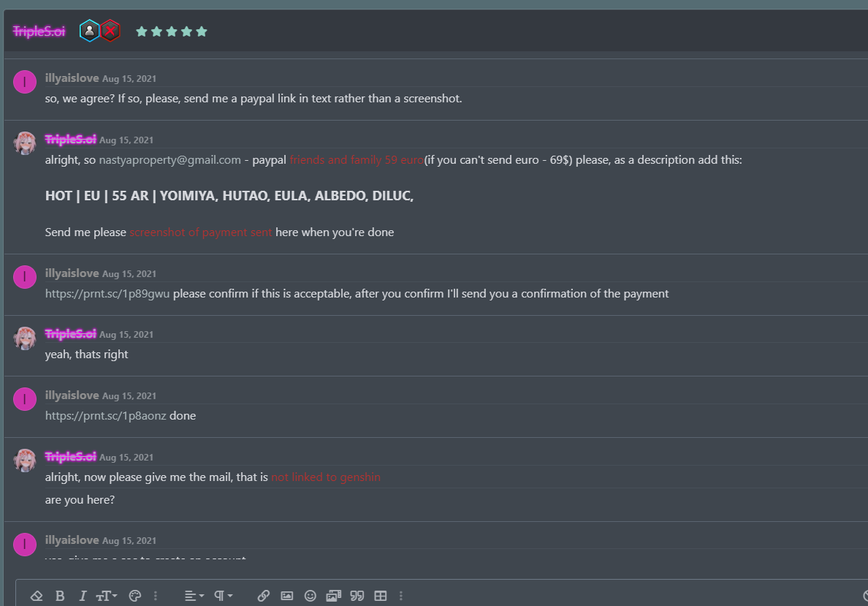Open the nastyaproperty@gmail.com email link
Image resolution: width=868 pixels, height=606 pixels.
(170, 160)
